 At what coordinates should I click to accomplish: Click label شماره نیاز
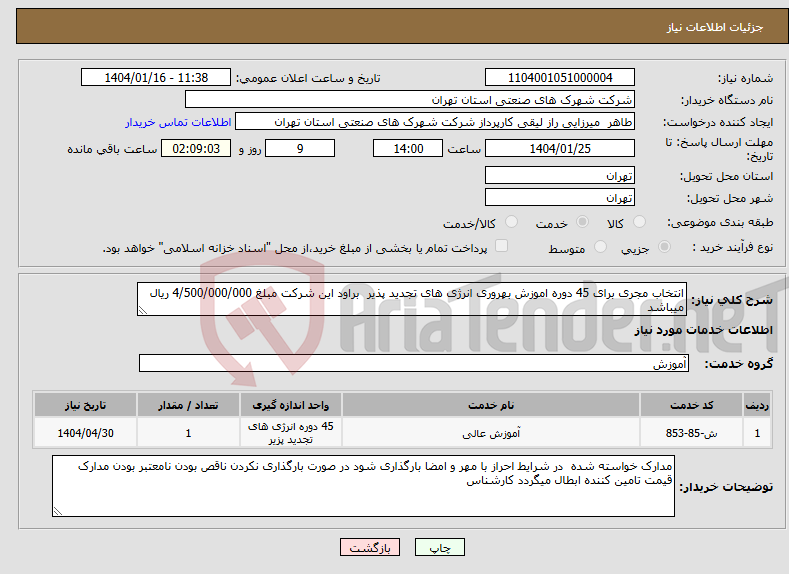click(x=745, y=78)
